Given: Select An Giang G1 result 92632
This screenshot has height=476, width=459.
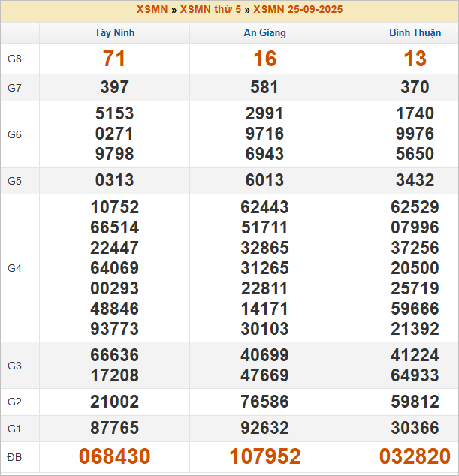Looking at the screenshot, I should coord(264,428).
